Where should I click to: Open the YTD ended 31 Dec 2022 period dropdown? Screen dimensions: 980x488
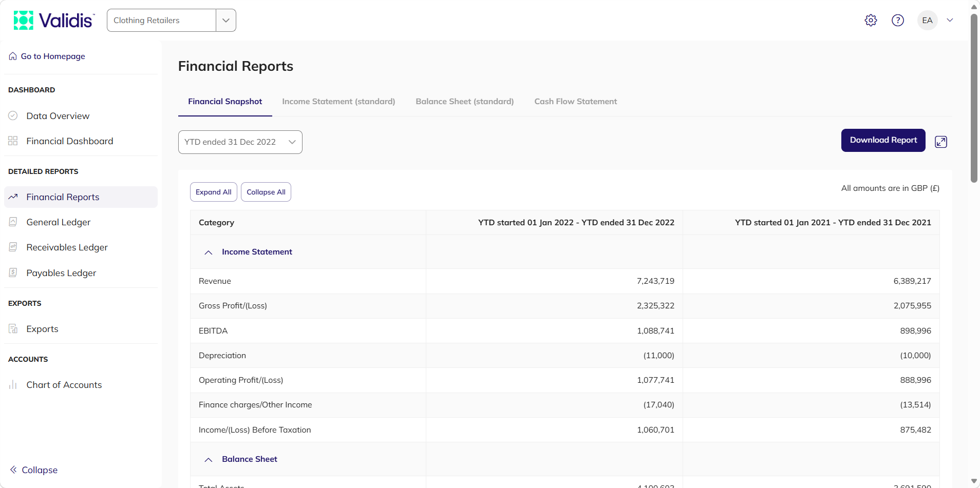click(240, 142)
